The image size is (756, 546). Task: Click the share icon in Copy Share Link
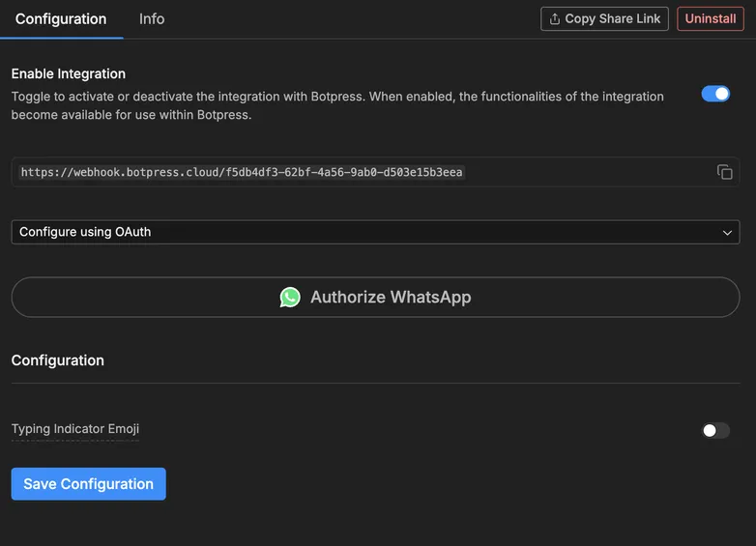555,18
